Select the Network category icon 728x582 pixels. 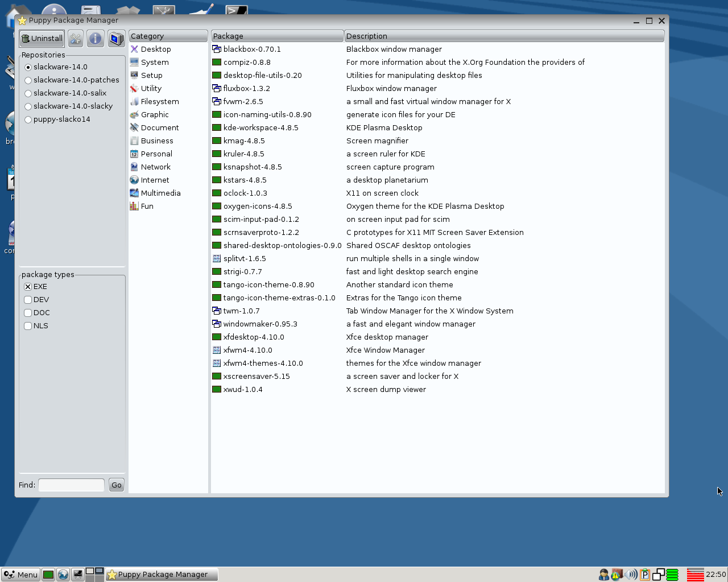(134, 167)
